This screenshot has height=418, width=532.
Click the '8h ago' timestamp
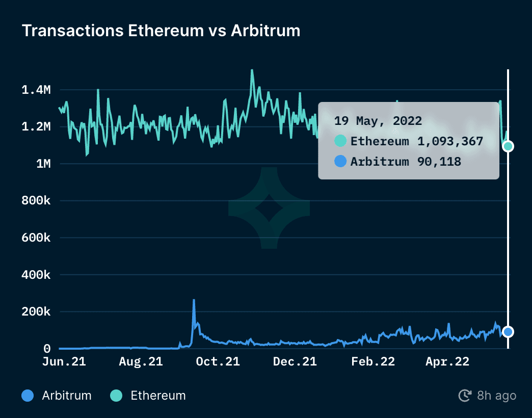pos(496,396)
